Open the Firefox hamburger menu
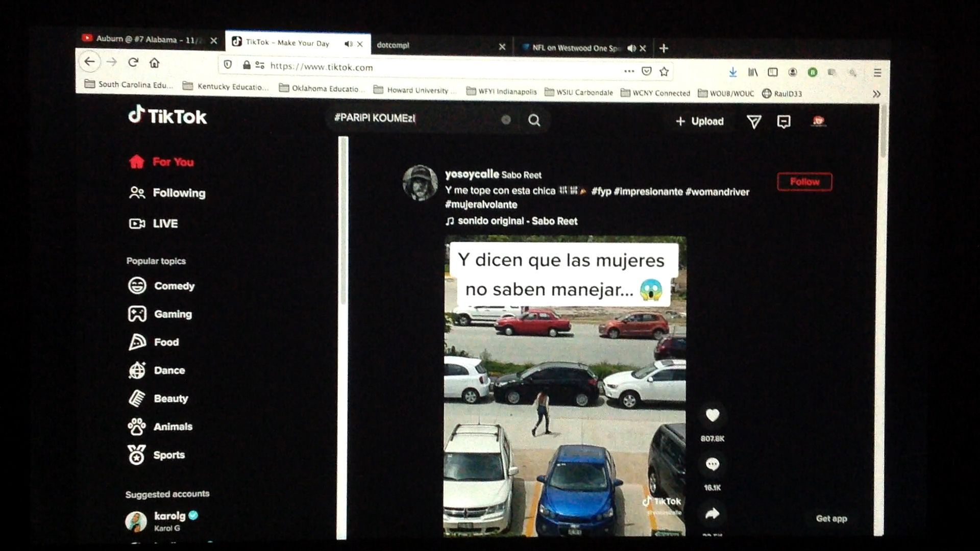This screenshot has height=551, width=980. coord(877,73)
